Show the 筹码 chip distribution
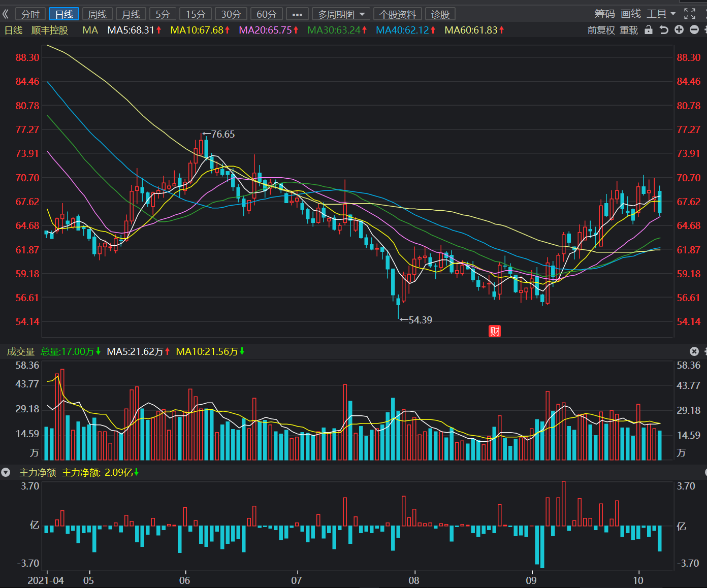Image resolution: width=707 pixels, height=588 pixels. point(604,14)
